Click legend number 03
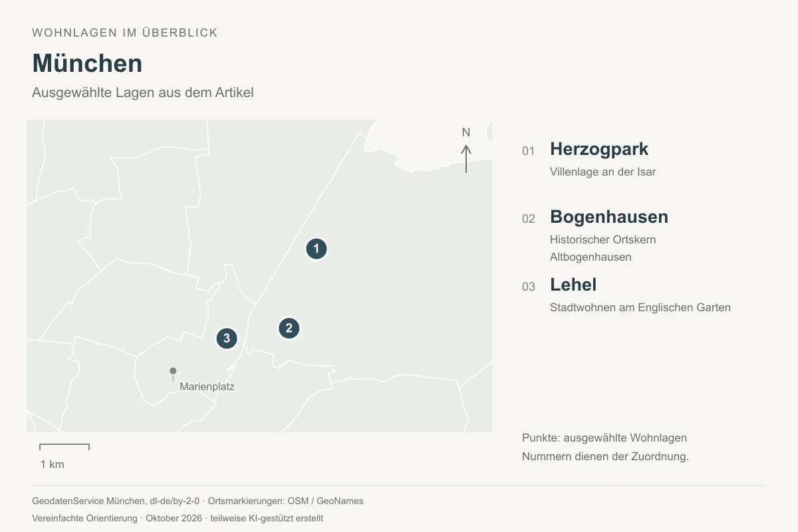The image size is (798, 532). point(529,287)
